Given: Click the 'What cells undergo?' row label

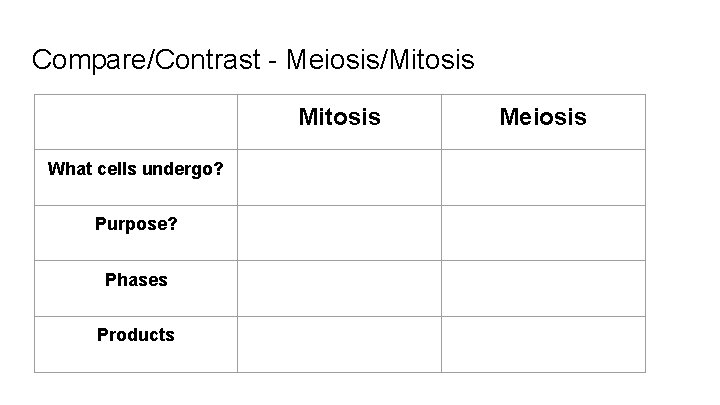Looking at the screenshot, I should 135,169.
